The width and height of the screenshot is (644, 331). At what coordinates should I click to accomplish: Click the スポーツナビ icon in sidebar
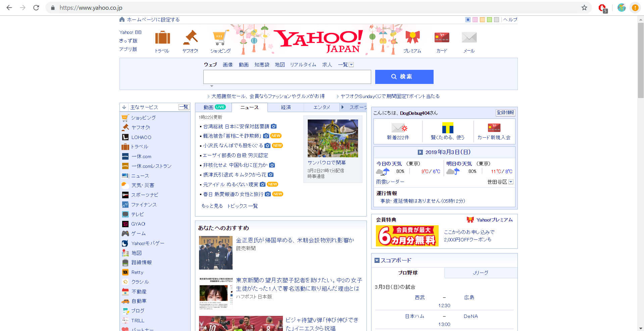125,195
